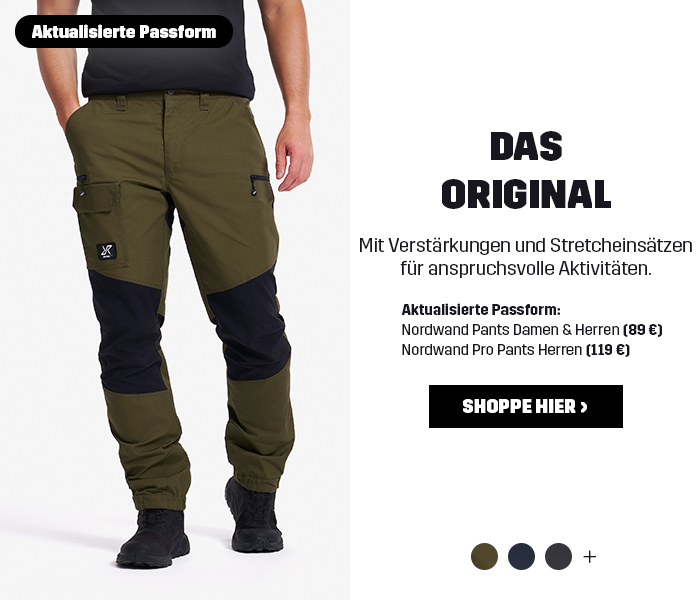Click the 89 € price text
Viewport: 700px width, 600px height.
pyautogui.click(x=642, y=330)
